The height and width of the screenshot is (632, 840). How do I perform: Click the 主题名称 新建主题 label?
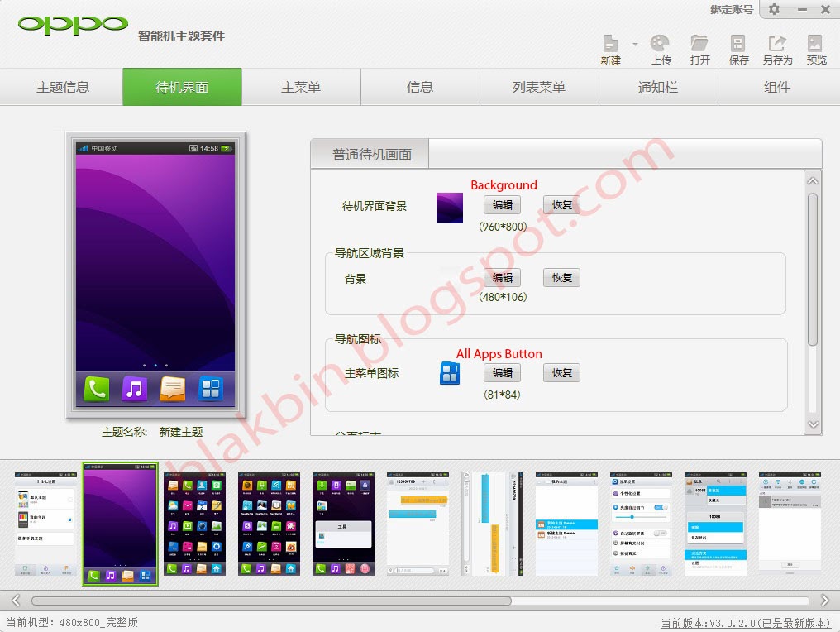[x=152, y=432]
